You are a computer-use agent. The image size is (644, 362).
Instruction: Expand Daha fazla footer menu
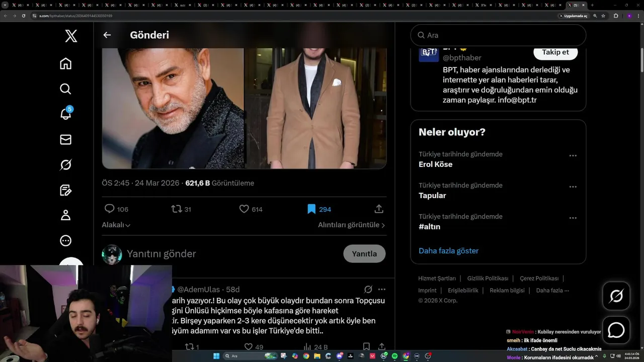pyautogui.click(x=552, y=290)
